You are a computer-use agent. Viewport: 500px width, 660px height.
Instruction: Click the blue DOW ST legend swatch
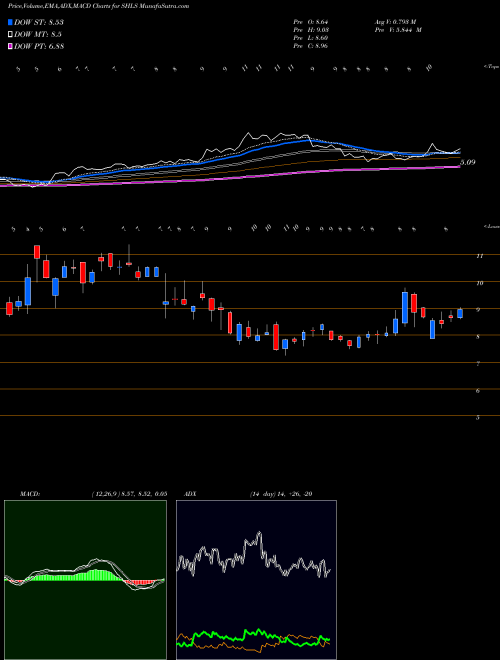(x=10, y=22)
